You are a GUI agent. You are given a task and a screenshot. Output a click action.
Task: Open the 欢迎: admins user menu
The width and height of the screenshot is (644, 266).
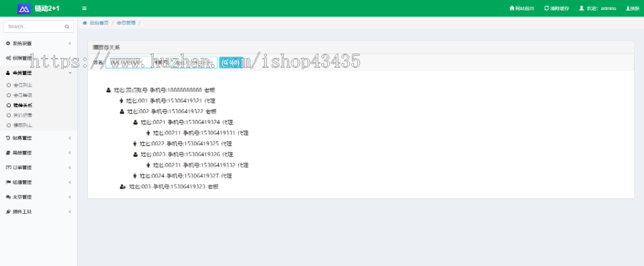point(597,8)
